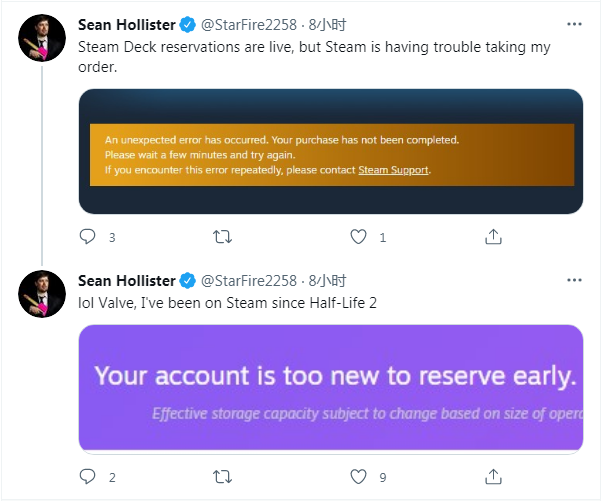Open @StarFire2258 handle on second tweet

[x=249, y=280]
